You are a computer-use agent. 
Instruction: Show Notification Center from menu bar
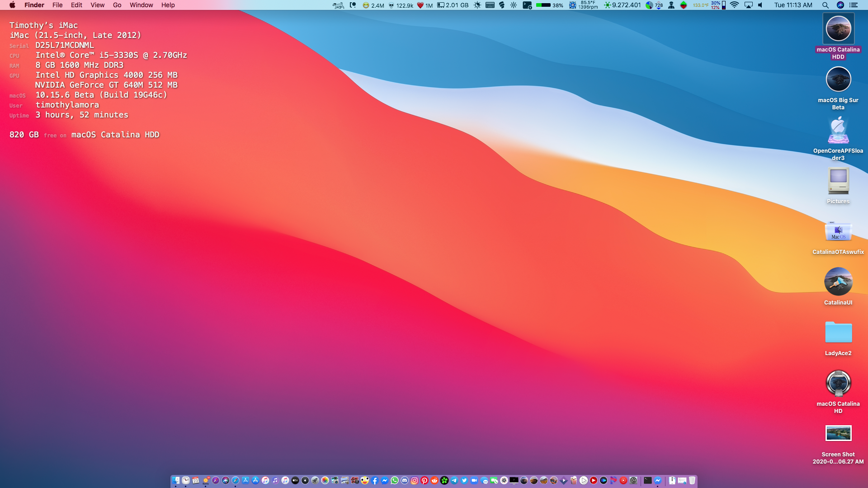coord(854,5)
